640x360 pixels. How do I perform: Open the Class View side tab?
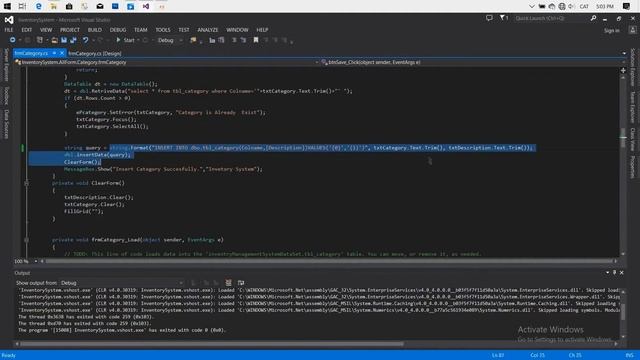[633, 139]
